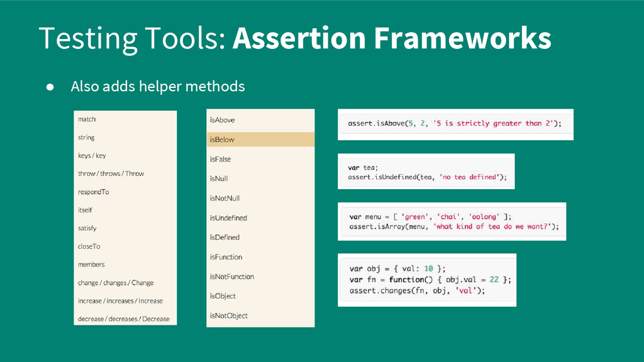Select 'decrease / decreases / Decrease' entry
The image size is (644, 362).
(x=124, y=319)
